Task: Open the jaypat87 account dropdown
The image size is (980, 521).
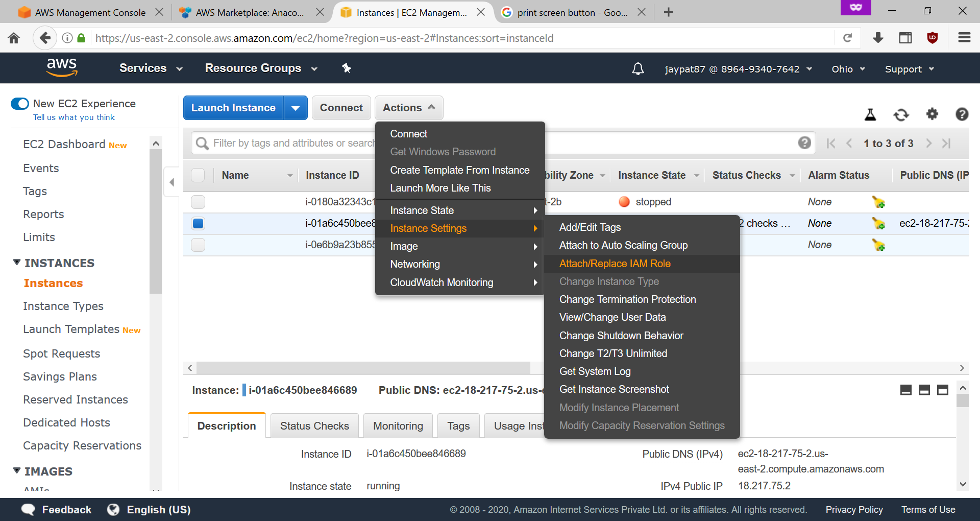Action: pyautogui.click(x=739, y=69)
